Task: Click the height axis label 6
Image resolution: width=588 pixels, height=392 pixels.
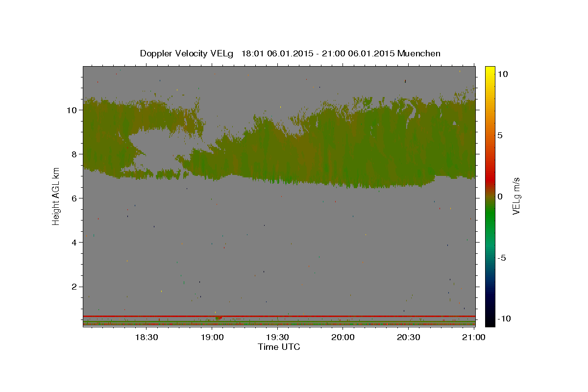Action: [x=74, y=198]
